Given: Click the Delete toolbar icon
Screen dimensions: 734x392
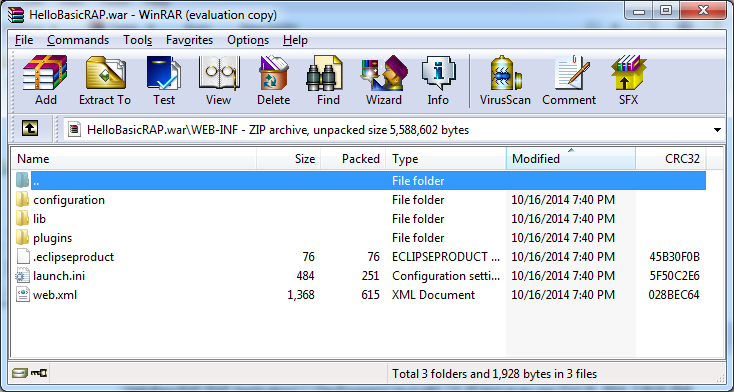Looking at the screenshot, I should click(x=273, y=73).
